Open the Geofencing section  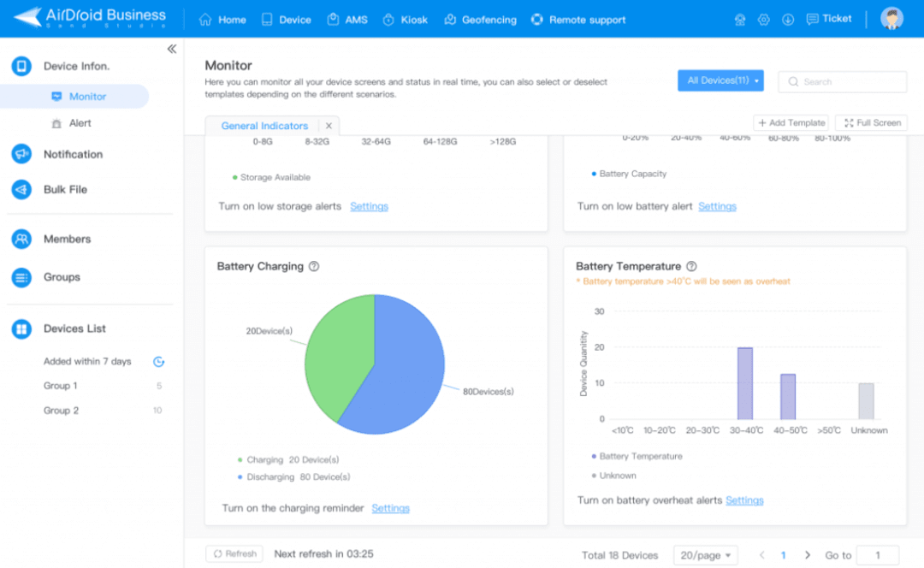point(480,19)
